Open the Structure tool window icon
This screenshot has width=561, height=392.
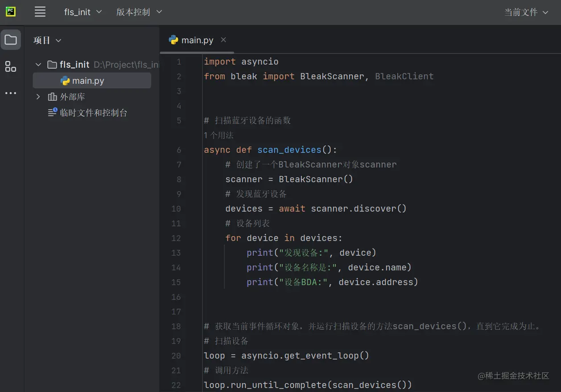(11, 67)
